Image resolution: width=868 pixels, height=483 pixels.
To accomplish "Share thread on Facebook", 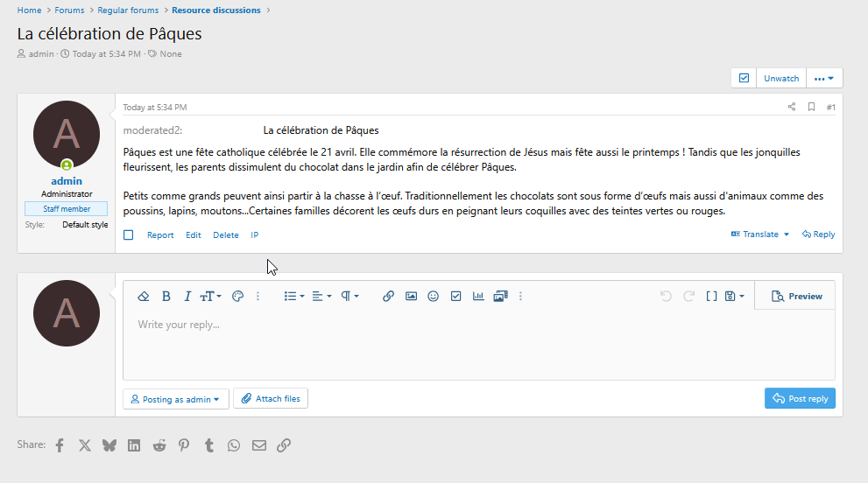I will (x=60, y=445).
